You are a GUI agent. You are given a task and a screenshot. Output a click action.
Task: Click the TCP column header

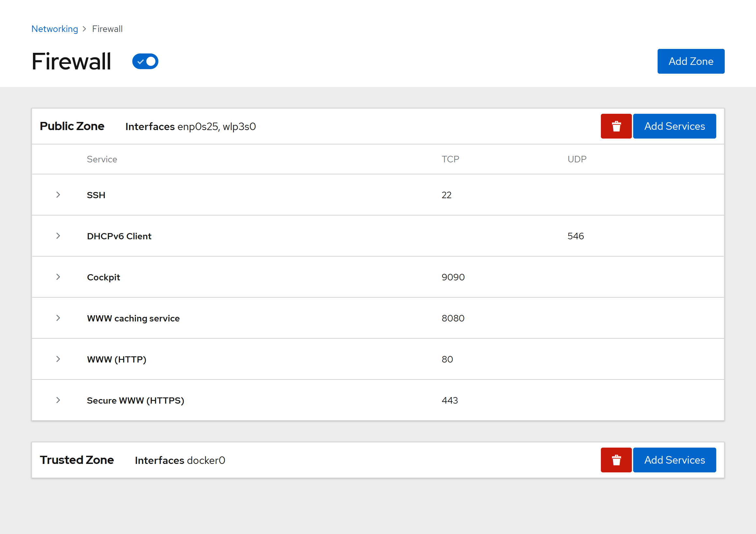click(x=450, y=159)
